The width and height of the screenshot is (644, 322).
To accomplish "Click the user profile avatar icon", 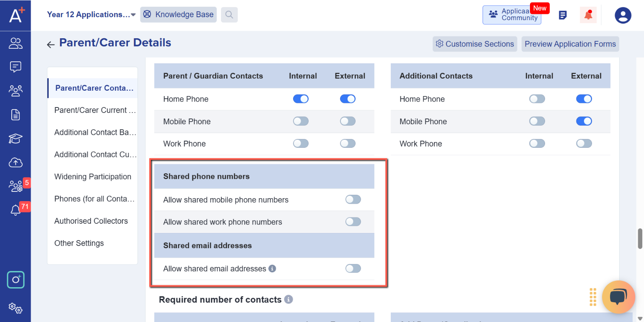I will (x=623, y=15).
